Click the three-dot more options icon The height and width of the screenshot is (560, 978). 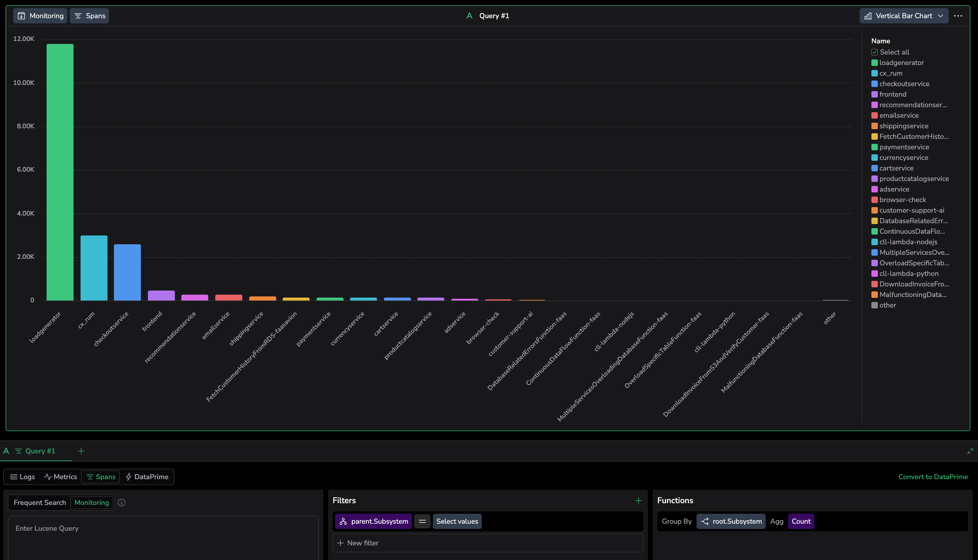point(957,16)
